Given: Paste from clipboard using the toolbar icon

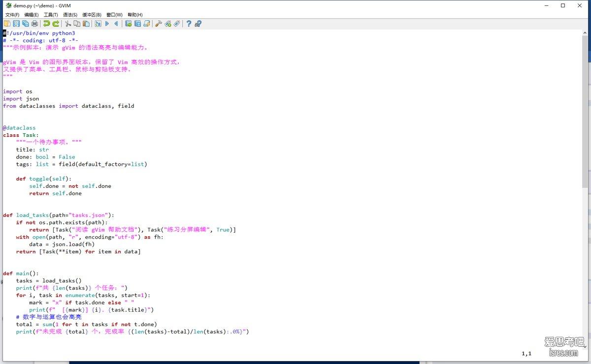Looking at the screenshot, I should point(86,24).
